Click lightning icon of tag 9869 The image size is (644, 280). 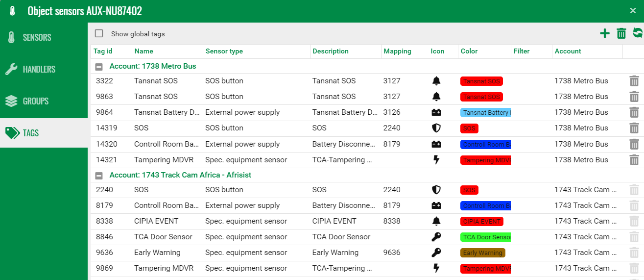click(x=436, y=268)
